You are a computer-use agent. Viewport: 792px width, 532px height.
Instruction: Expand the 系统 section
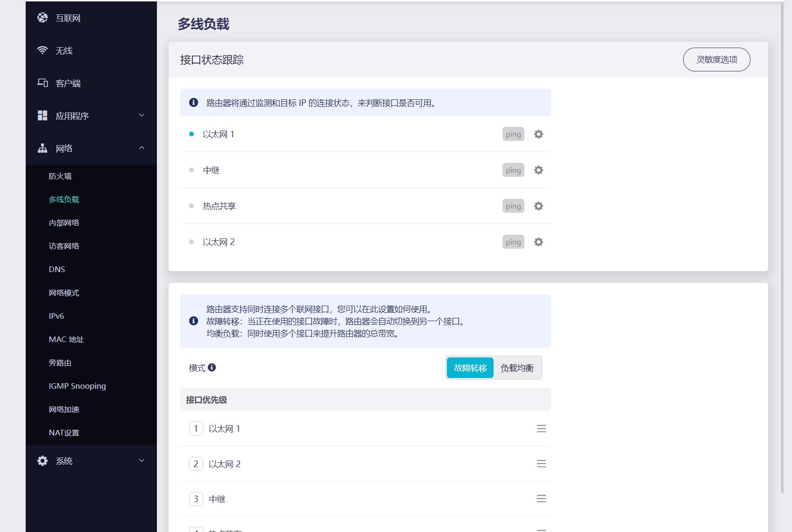(x=141, y=461)
